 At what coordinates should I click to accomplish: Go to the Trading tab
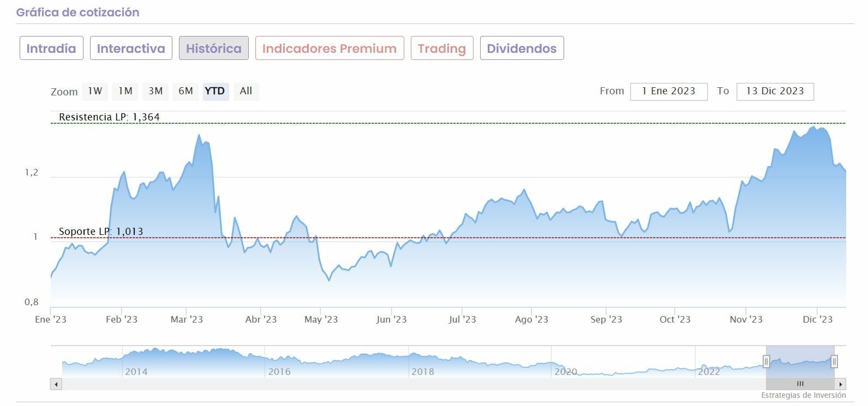click(442, 49)
